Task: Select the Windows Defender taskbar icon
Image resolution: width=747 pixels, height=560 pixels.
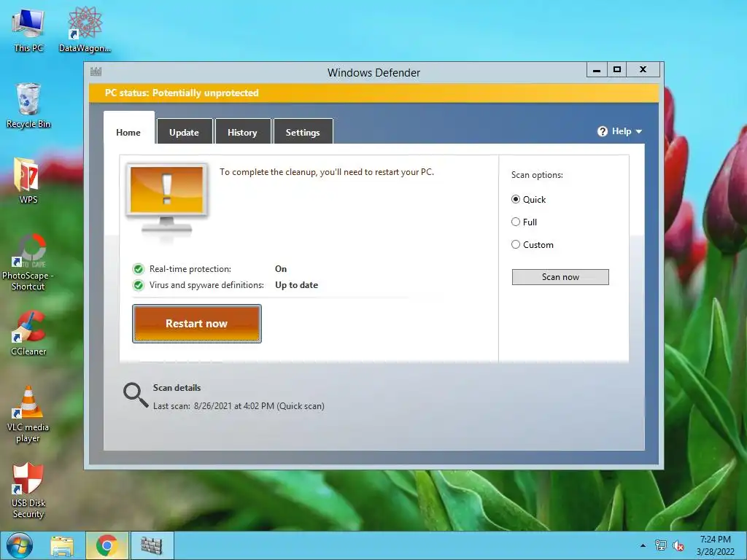Action: [152, 545]
